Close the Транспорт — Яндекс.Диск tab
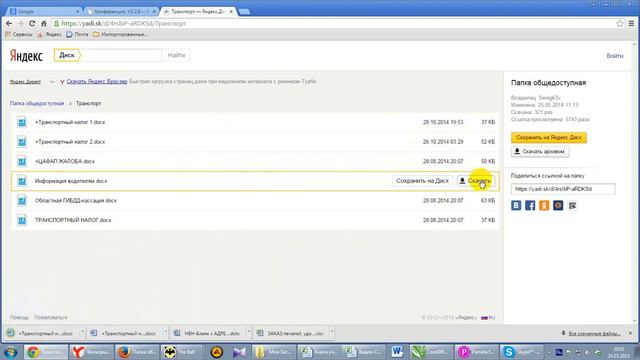The width and height of the screenshot is (640, 360). [231, 12]
